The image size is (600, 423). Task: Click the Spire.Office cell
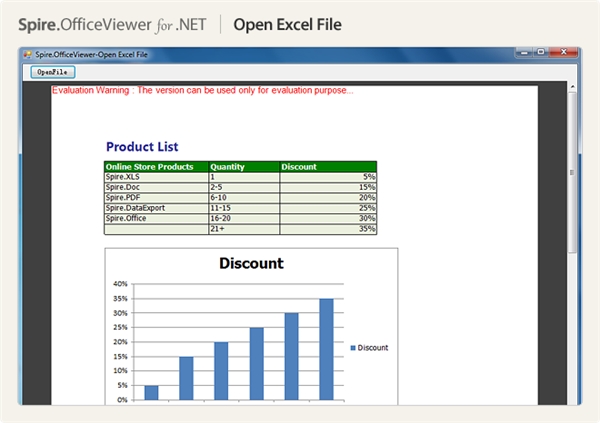tap(157, 218)
